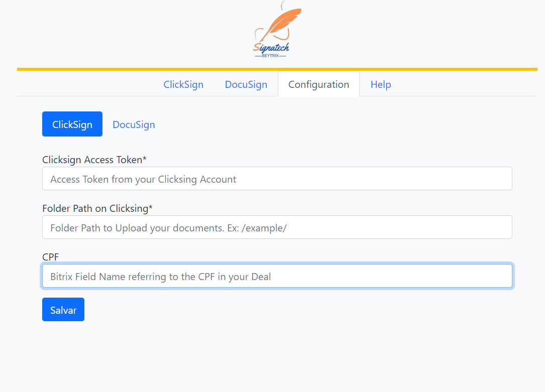Click the "Clicksign Access Token" field label
545x392 pixels.
tap(92, 160)
